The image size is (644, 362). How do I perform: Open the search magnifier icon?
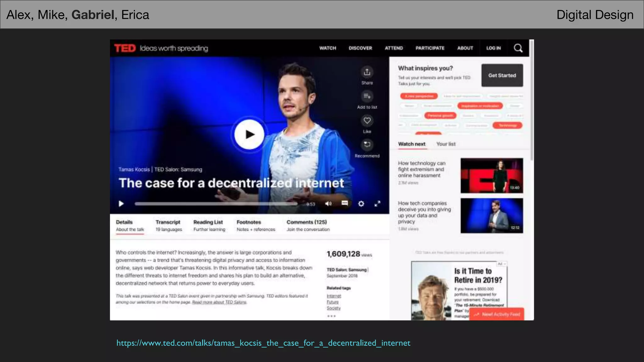click(x=518, y=48)
